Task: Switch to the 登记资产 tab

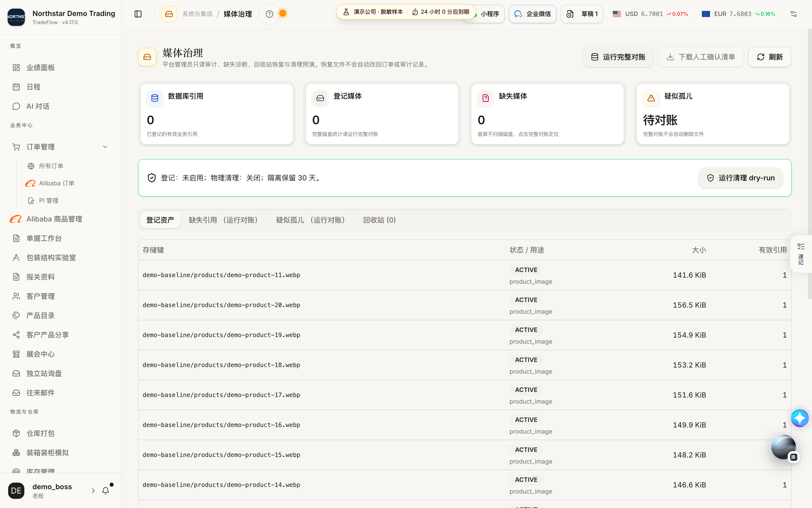Action: 160,220
